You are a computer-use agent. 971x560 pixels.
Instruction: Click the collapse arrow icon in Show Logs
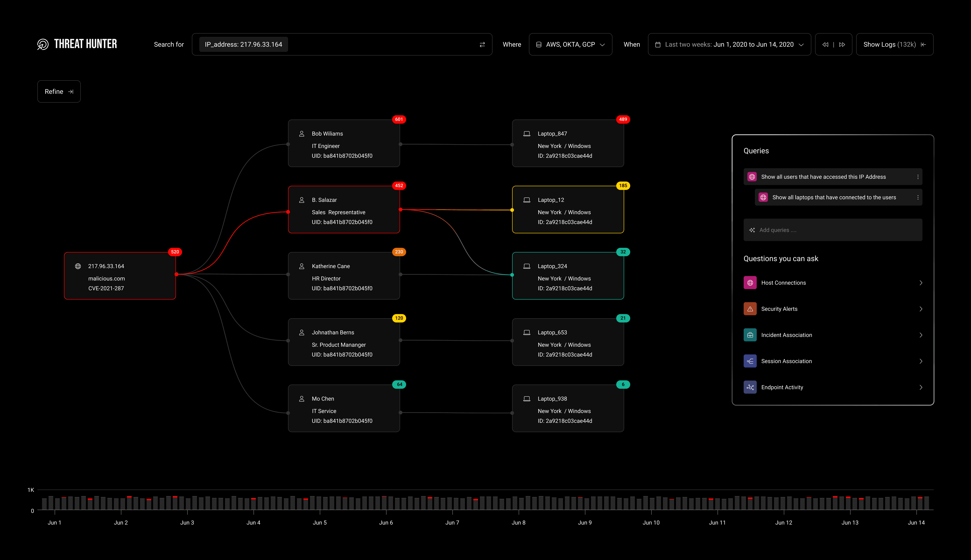(923, 45)
